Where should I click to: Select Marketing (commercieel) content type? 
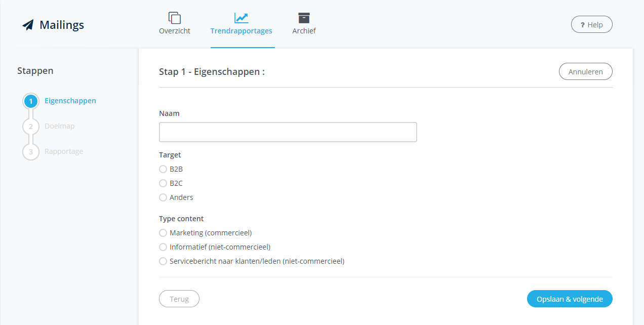tap(163, 233)
